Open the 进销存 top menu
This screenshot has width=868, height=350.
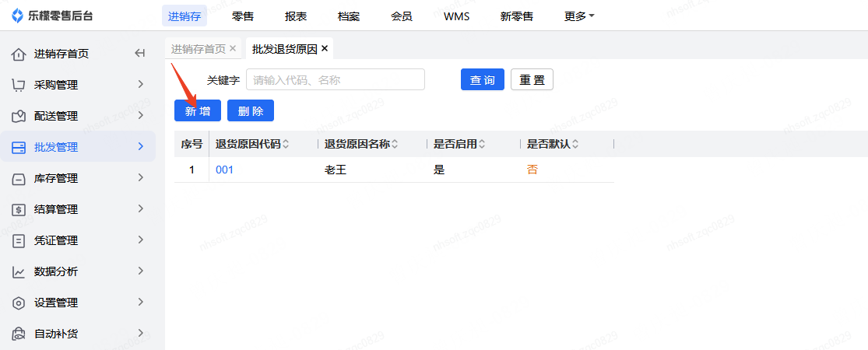184,16
